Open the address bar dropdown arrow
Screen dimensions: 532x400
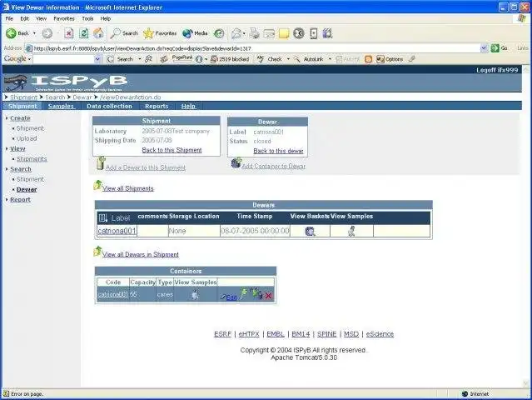click(485, 48)
